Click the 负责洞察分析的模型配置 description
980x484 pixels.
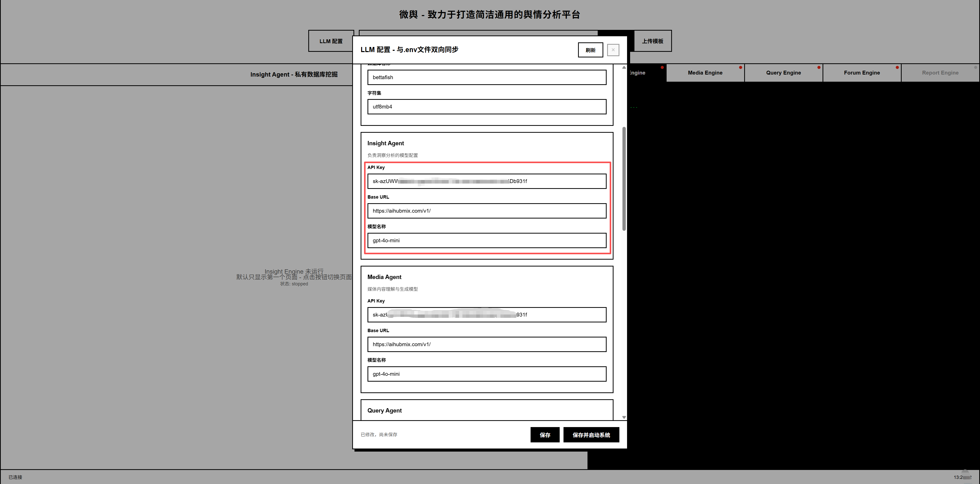[393, 155]
